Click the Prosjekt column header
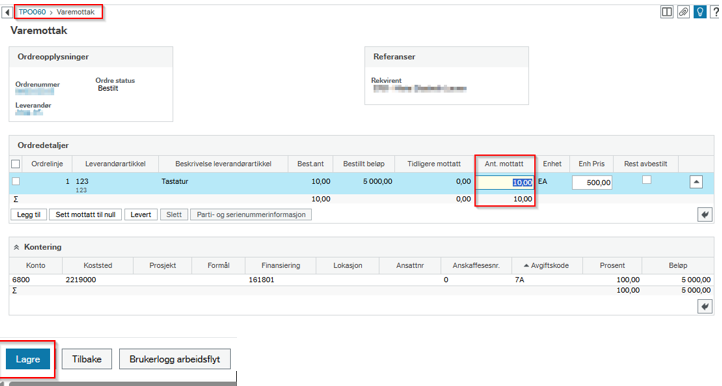Viewport: 722px width, 386px height. (163, 265)
